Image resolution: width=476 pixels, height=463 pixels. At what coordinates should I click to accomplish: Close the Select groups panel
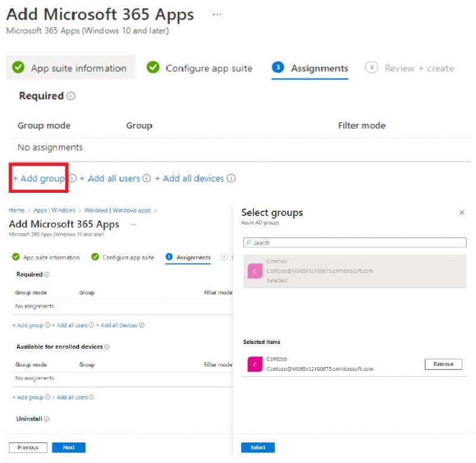[462, 212]
